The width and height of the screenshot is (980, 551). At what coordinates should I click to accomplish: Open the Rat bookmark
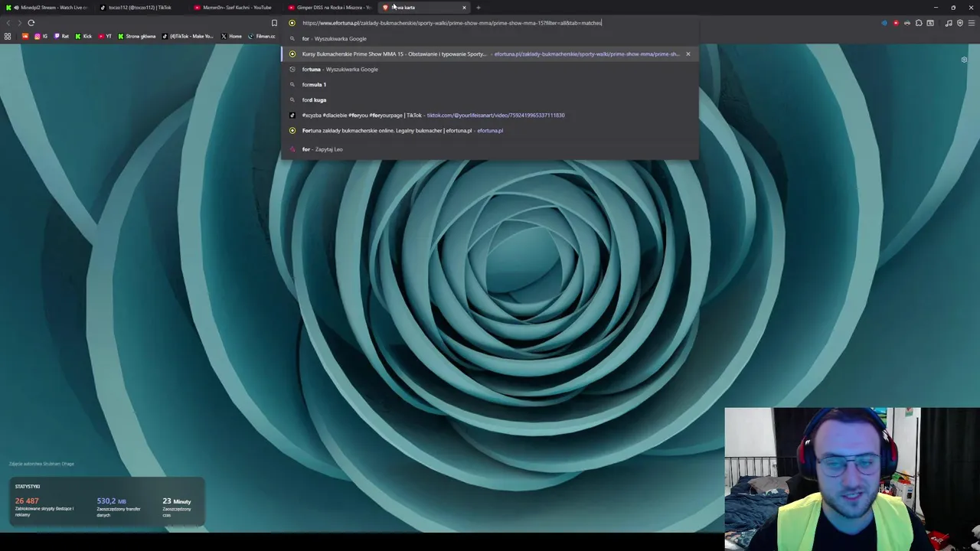(61, 36)
